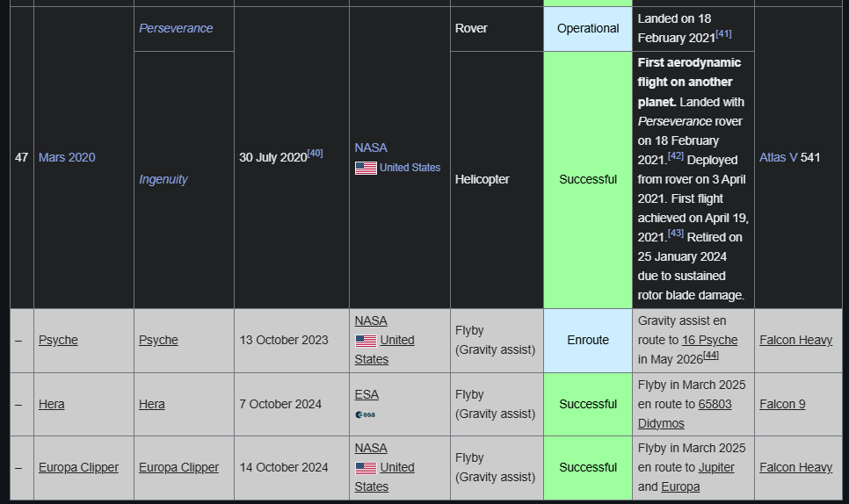Select the Operational status cell

coord(587,29)
